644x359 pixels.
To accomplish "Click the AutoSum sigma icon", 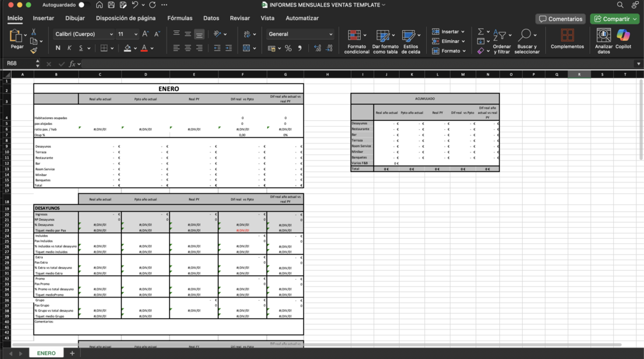I will pos(481,31).
